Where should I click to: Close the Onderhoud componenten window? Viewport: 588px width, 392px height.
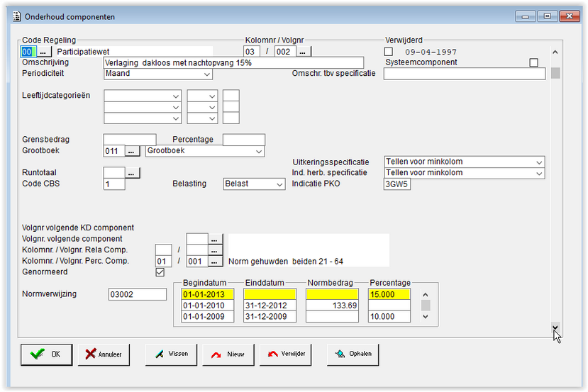[x=570, y=16]
